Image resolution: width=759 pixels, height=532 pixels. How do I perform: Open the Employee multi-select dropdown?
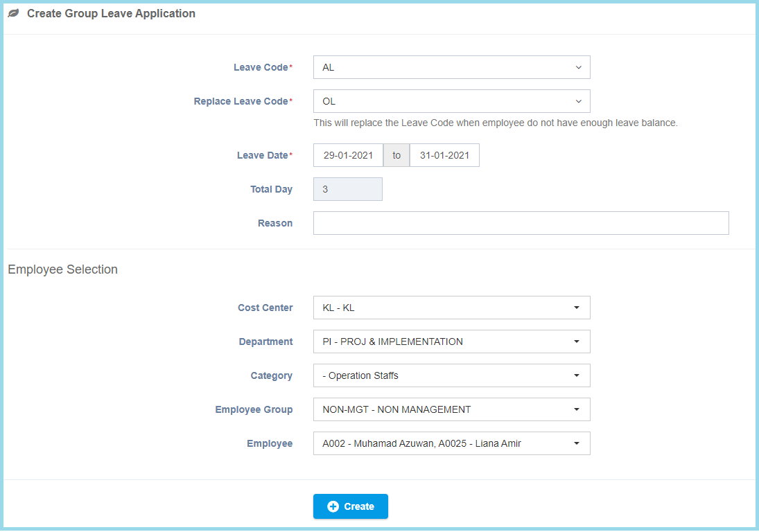(451, 443)
